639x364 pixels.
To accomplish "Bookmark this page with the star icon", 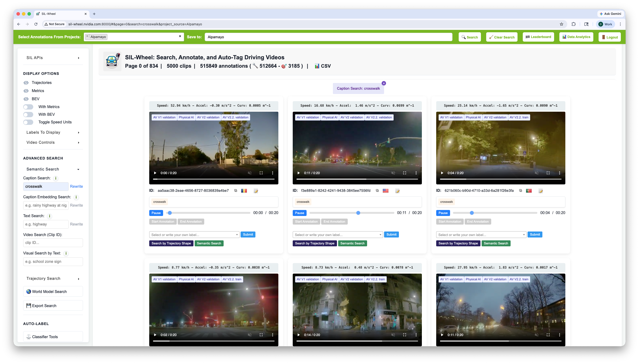I will click(562, 24).
